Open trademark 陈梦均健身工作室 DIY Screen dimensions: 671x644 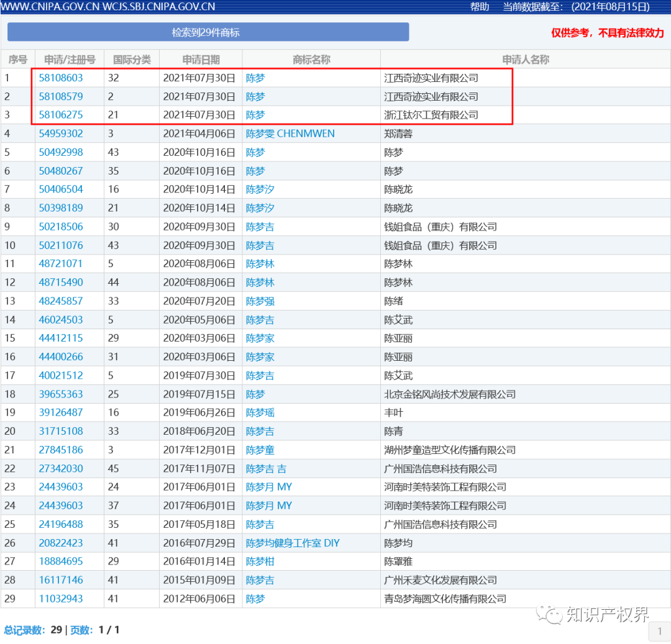tap(293, 543)
